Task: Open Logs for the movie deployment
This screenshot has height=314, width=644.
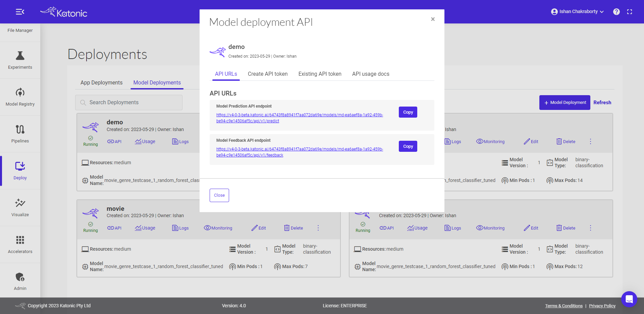Action: tap(180, 228)
